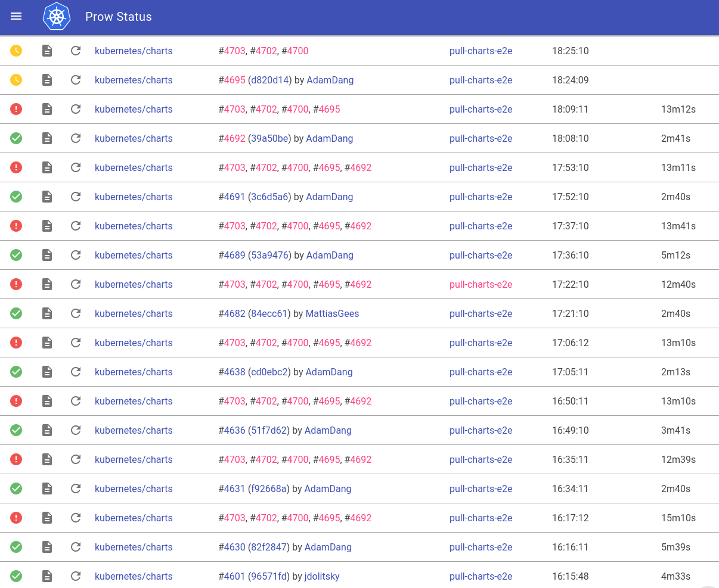Open commit 51f7d62 link
This screenshot has height=588, width=719.
coord(269,430)
